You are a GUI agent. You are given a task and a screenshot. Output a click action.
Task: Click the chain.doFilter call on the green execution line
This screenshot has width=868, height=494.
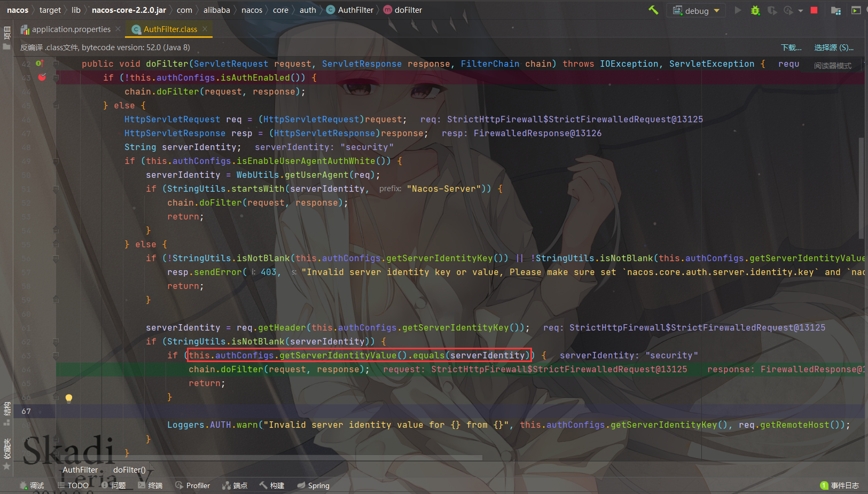[x=279, y=370]
